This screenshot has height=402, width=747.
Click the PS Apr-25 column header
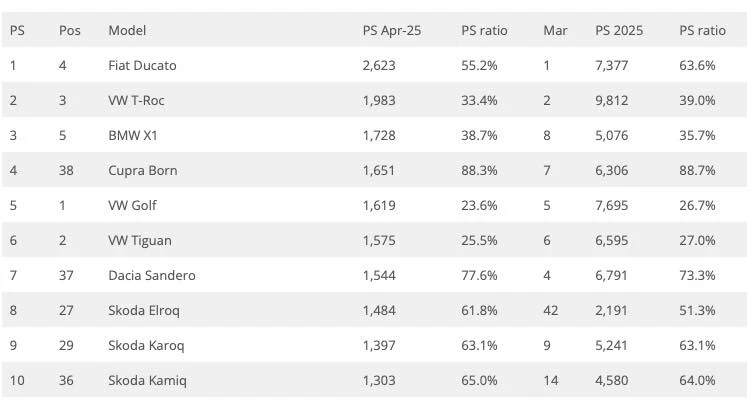pos(392,30)
